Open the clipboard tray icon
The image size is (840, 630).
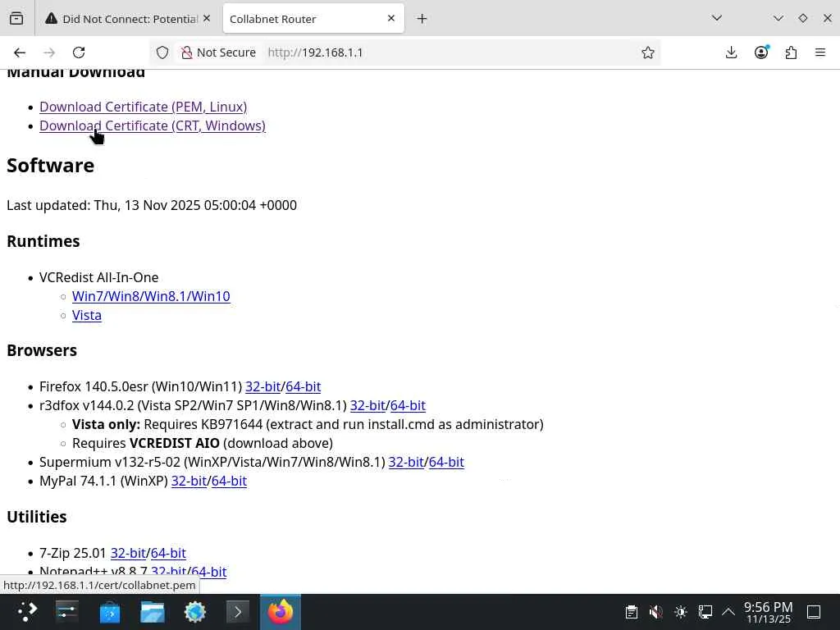[x=631, y=612]
